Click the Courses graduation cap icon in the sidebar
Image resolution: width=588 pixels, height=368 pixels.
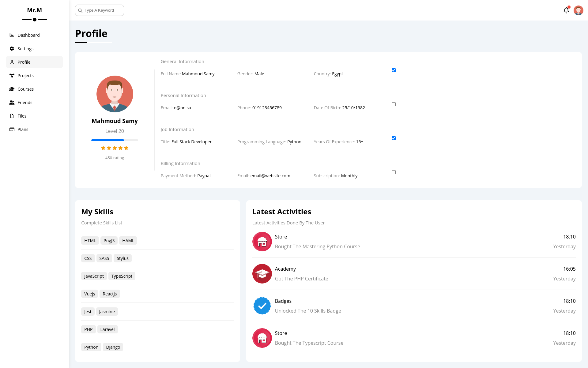[12, 89]
